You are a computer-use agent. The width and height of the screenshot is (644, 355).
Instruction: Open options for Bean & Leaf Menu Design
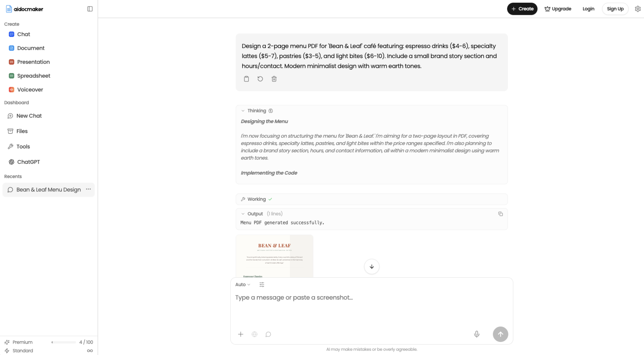tap(88, 189)
